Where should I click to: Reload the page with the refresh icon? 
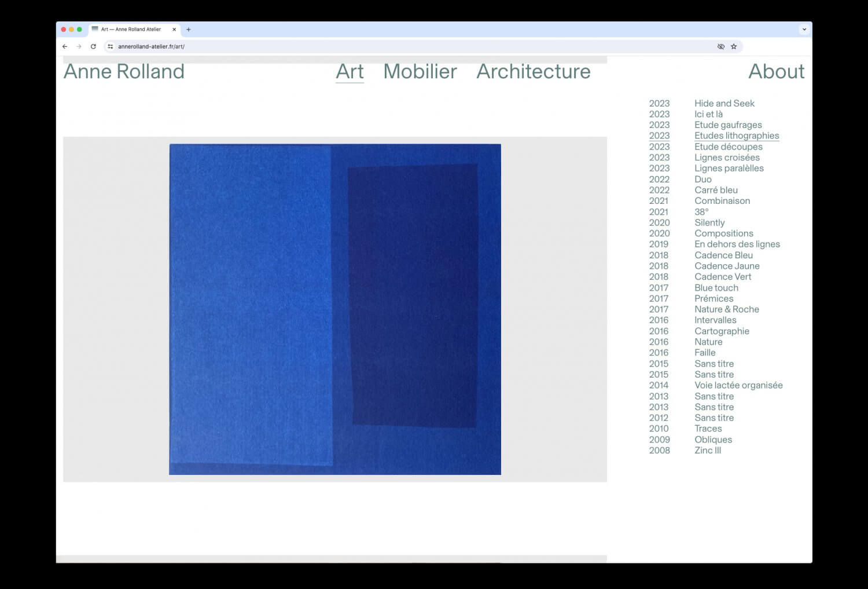(93, 46)
